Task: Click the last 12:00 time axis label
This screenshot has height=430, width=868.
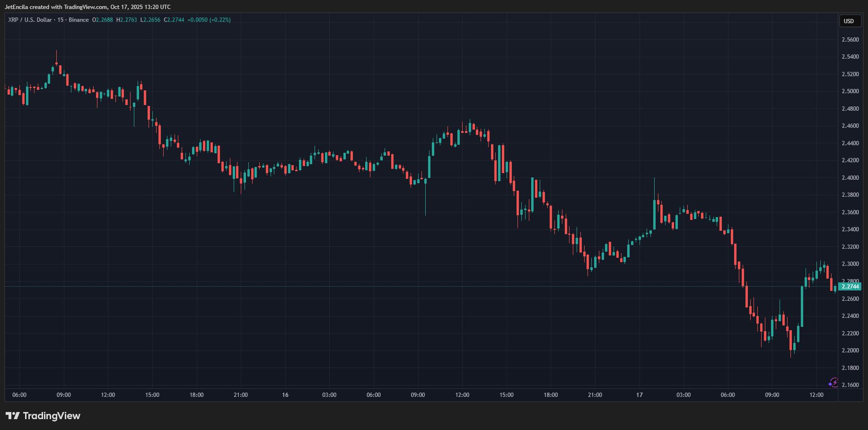Action: (816, 395)
